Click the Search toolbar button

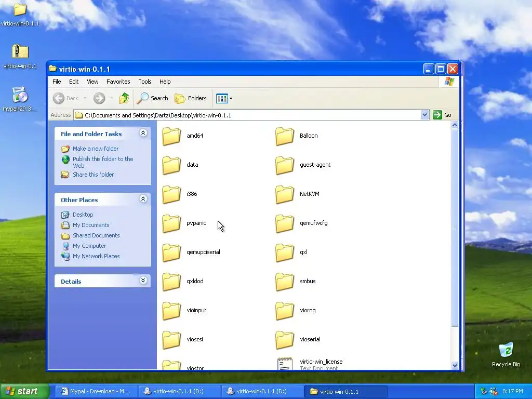click(152, 98)
